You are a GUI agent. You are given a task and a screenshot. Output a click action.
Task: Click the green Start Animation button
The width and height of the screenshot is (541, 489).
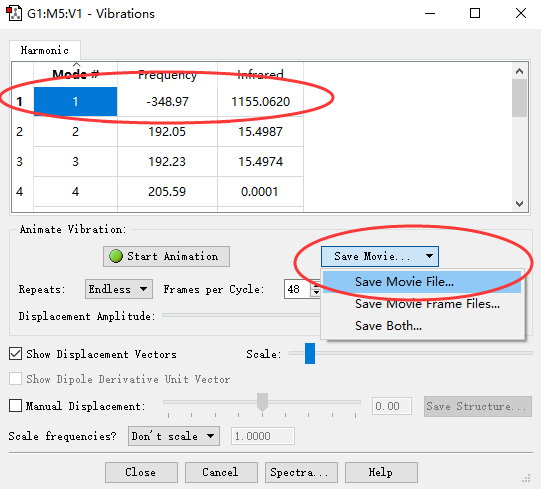[x=166, y=256]
